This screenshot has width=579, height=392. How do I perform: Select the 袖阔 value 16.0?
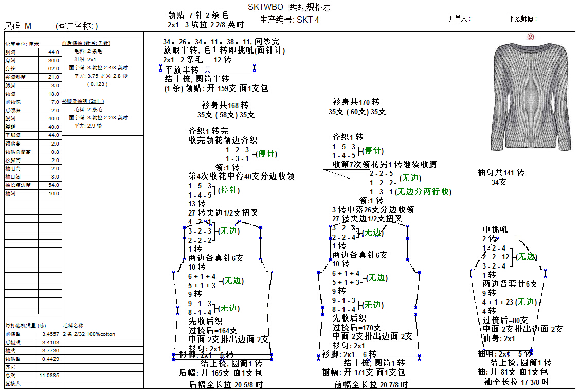pyautogui.click(x=53, y=193)
